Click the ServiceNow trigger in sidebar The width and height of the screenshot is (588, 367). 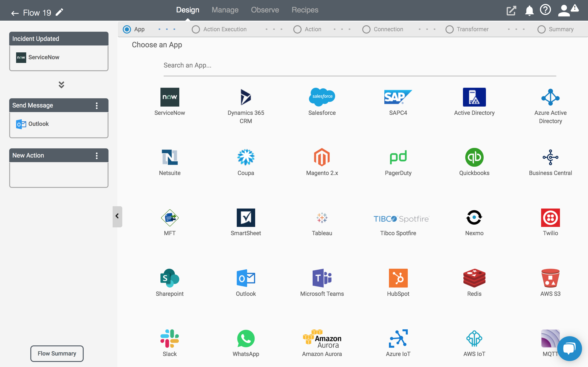37,57
